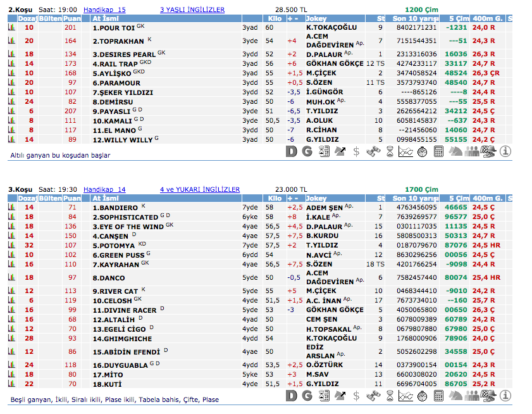The width and height of the screenshot is (532, 414).
Task: Click the binoculars icon under race 2
Action: pyautogui.click(x=373, y=151)
